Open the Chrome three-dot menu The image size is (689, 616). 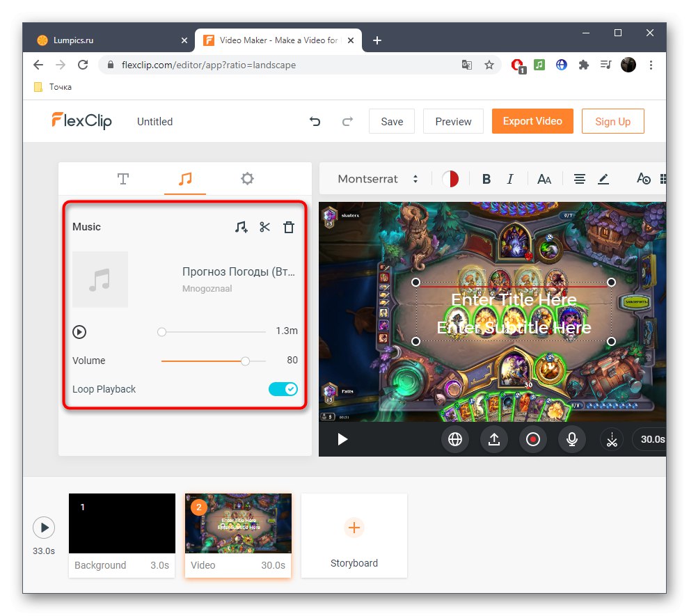pyautogui.click(x=651, y=65)
